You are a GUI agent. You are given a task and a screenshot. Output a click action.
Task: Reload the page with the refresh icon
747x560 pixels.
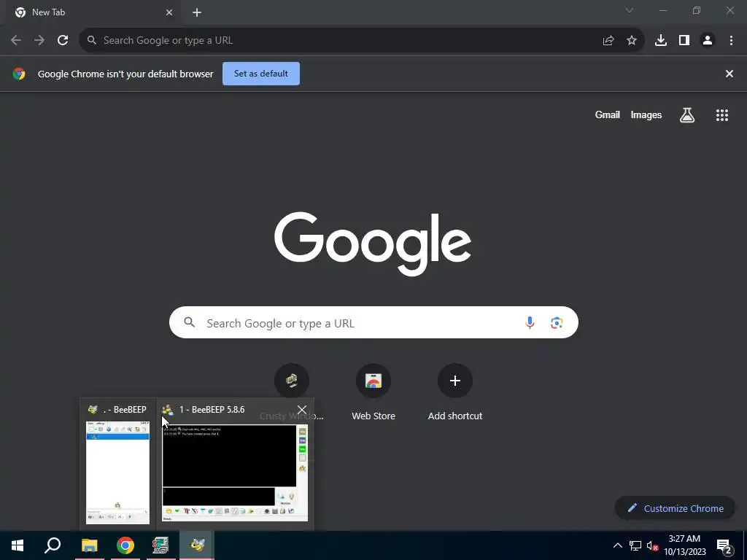tap(63, 41)
